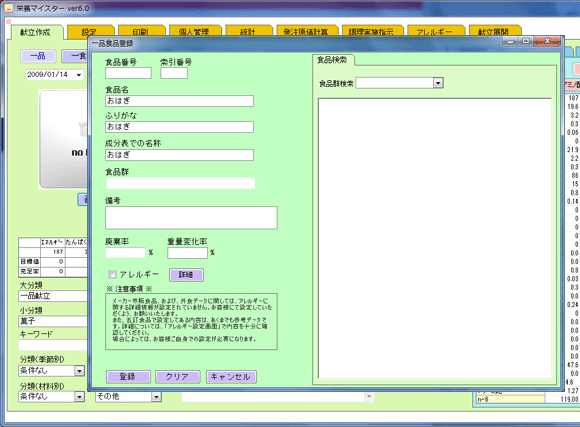The image size is (580, 427).
Task: Open the 個人管理 tab
Action: [x=195, y=31]
